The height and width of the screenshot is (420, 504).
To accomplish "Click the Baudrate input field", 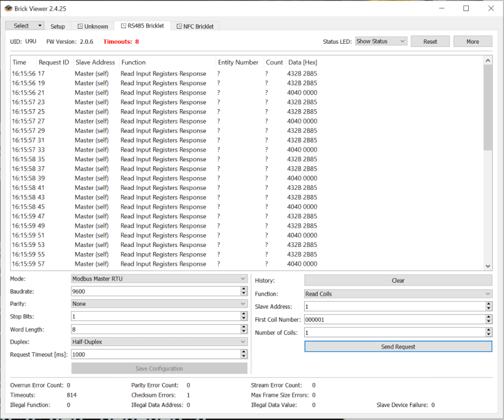I will [156, 291].
